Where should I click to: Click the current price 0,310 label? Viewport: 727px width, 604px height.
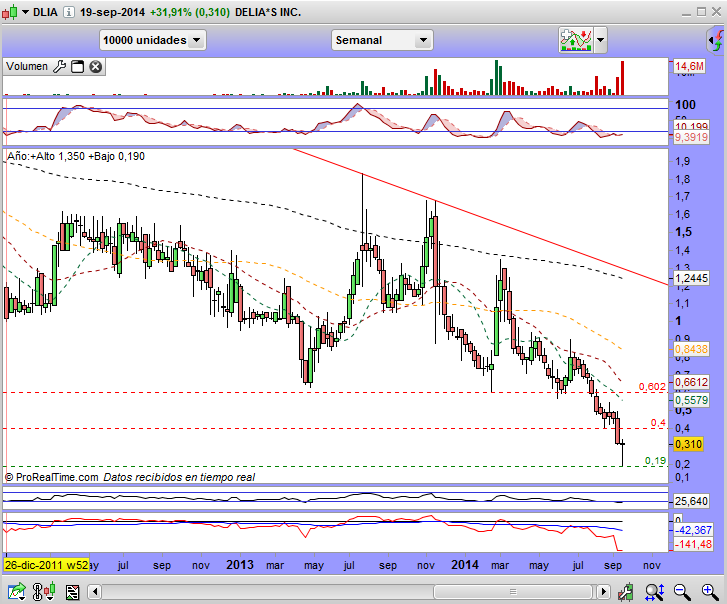coord(689,444)
